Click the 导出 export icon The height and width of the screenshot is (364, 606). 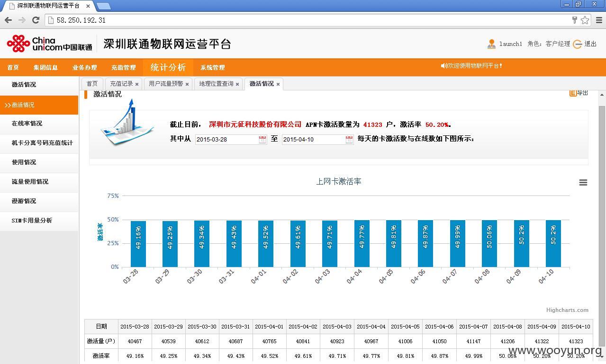point(573,93)
